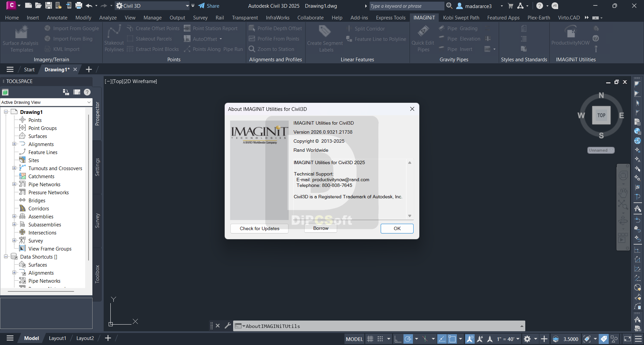Open the Express Tools ribbon tab

(x=390, y=18)
